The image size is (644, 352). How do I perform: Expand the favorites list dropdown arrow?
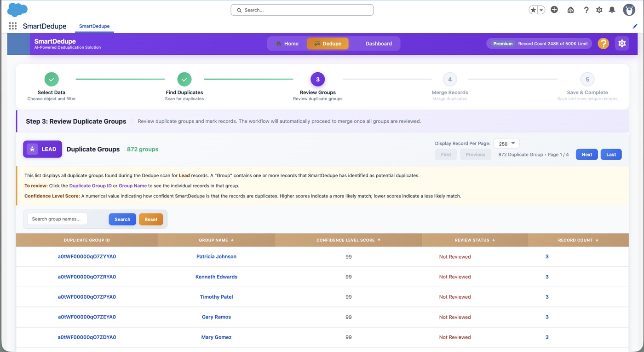[x=540, y=9]
